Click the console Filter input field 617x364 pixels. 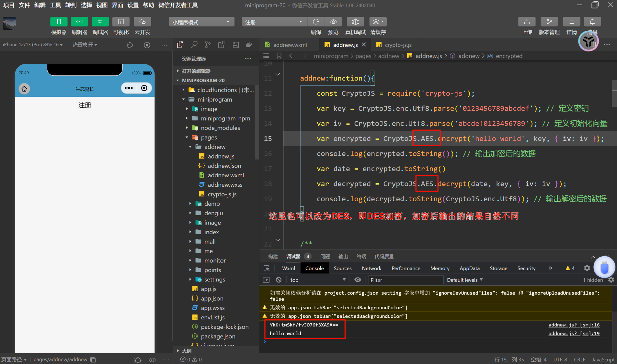click(x=405, y=280)
